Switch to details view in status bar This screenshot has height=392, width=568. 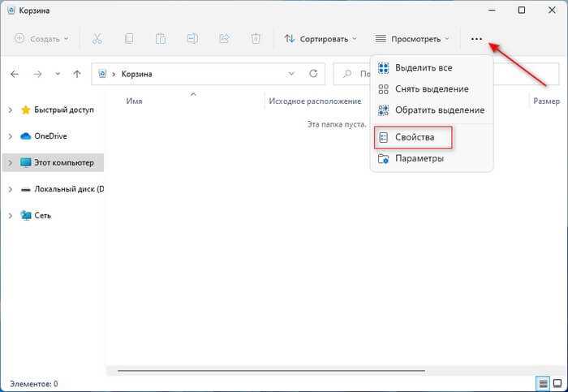click(543, 383)
